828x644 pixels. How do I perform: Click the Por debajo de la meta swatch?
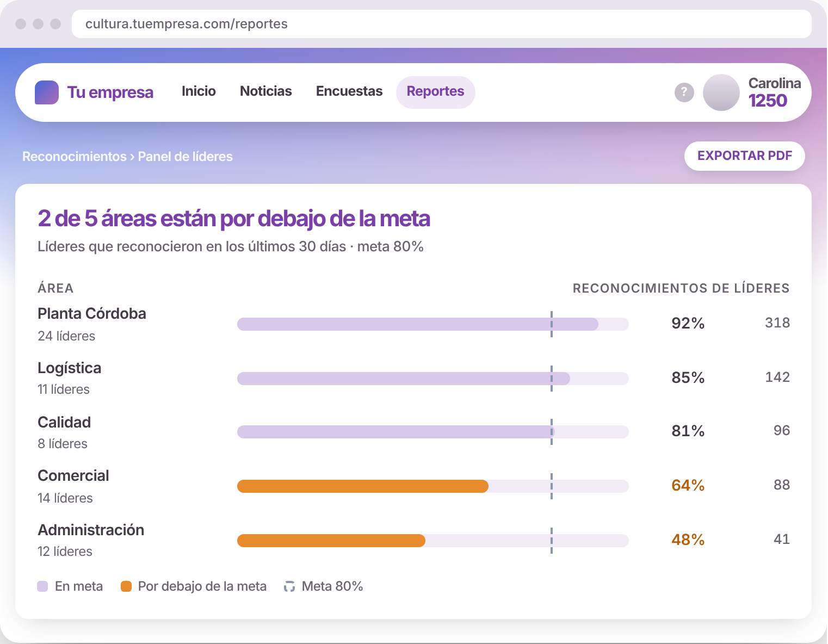click(126, 586)
